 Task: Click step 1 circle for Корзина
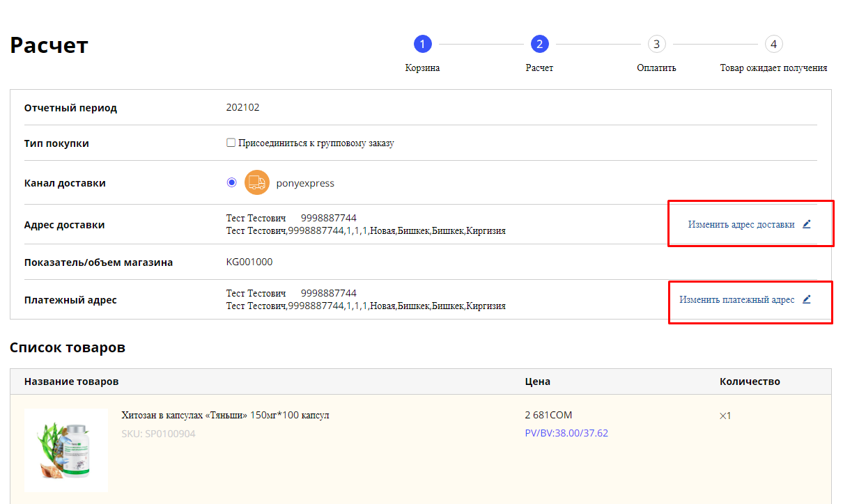point(422,45)
